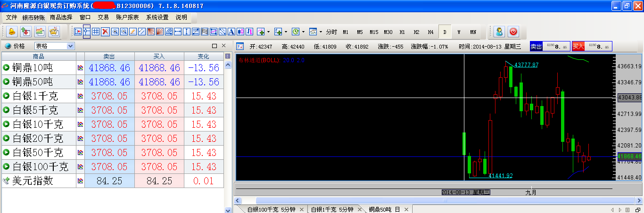644x213 pixels.
Task: Click the 变化 column header
Action: point(204,57)
